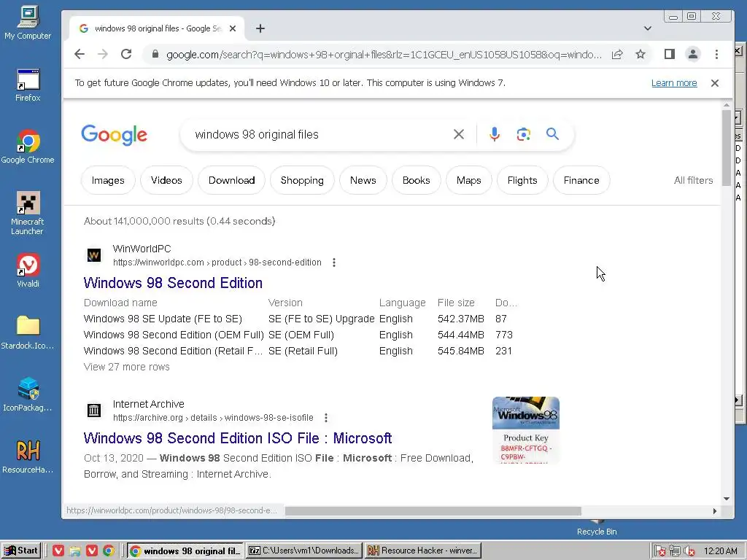The width and height of the screenshot is (747, 560).
Task: Click the forward navigation arrow
Action: [x=102, y=54]
